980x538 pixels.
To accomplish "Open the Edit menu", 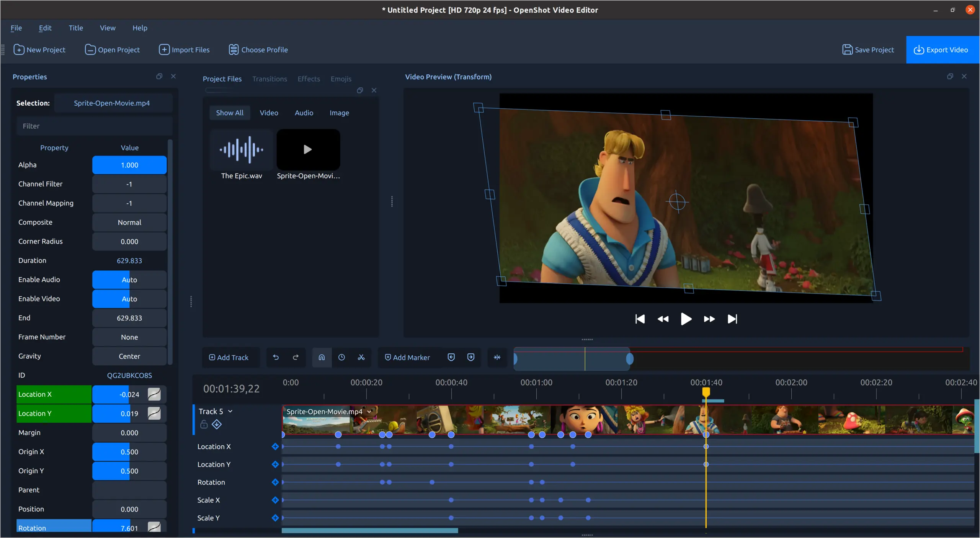I will (x=45, y=28).
